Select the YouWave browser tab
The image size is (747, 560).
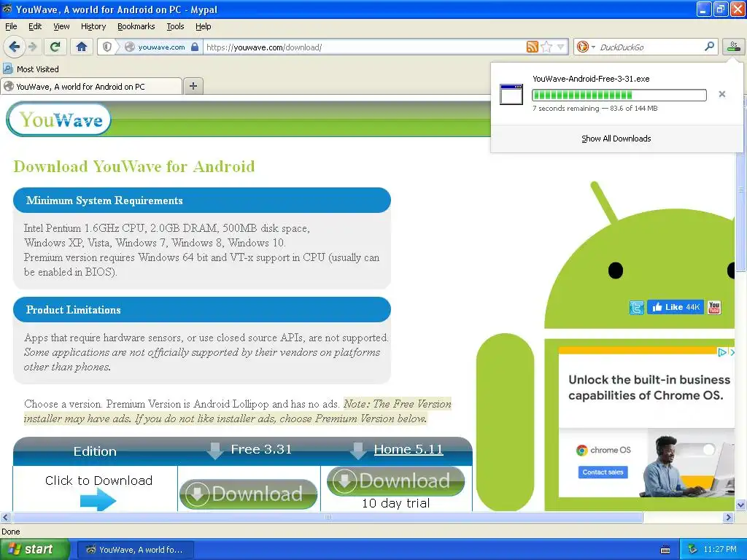tap(91, 86)
